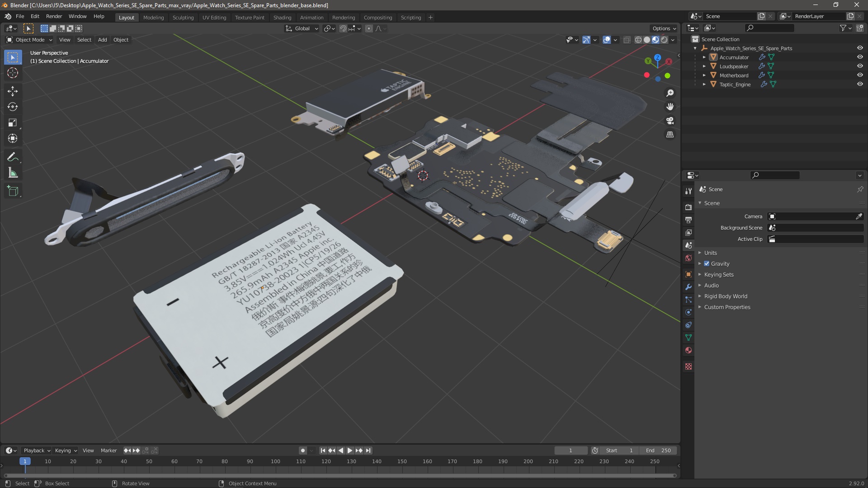Image resolution: width=868 pixels, height=488 pixels.
Task: Click the outliner search field
Action: click(769, 28)
